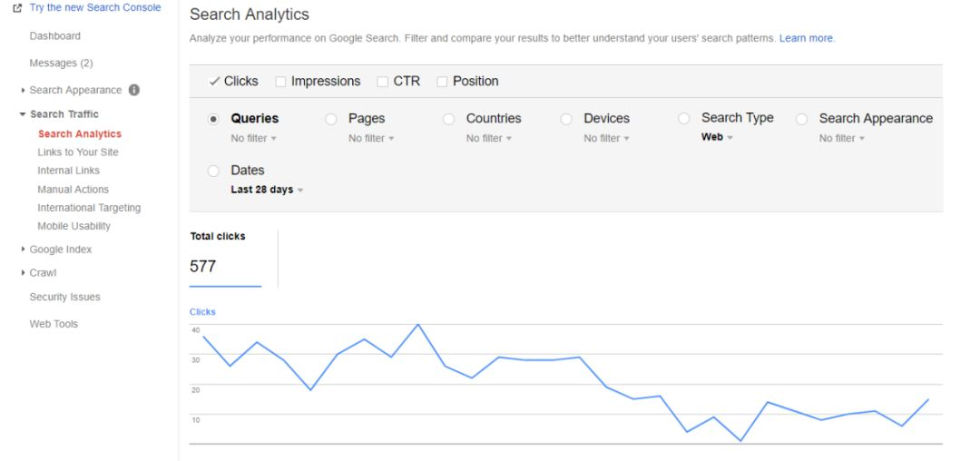
Task: Choose the Devices radio button
Action: (x=566, y=119)
